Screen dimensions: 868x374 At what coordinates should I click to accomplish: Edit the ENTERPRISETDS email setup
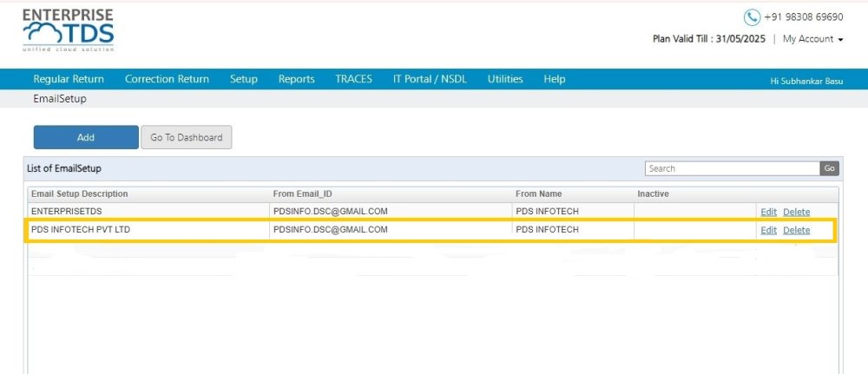point(768,212)
